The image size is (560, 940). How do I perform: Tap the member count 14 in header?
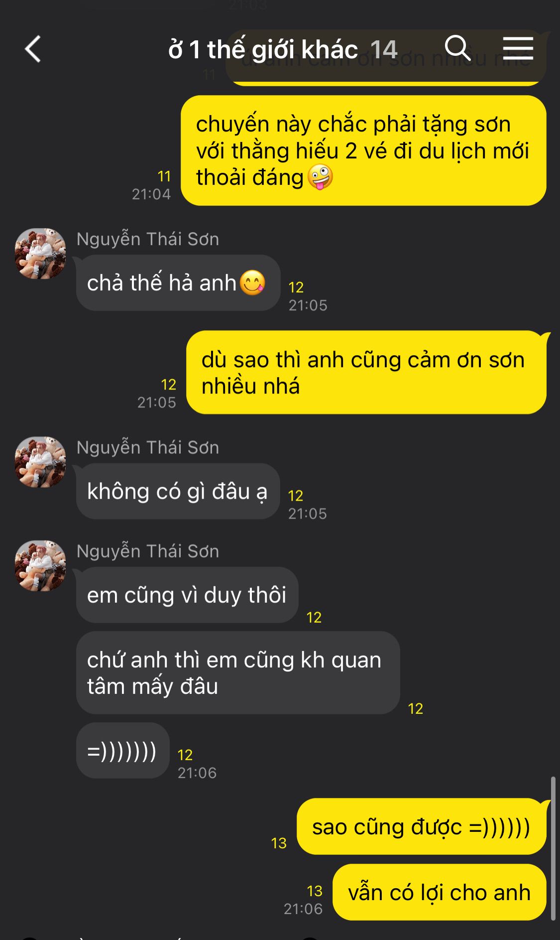coord(383,49)
